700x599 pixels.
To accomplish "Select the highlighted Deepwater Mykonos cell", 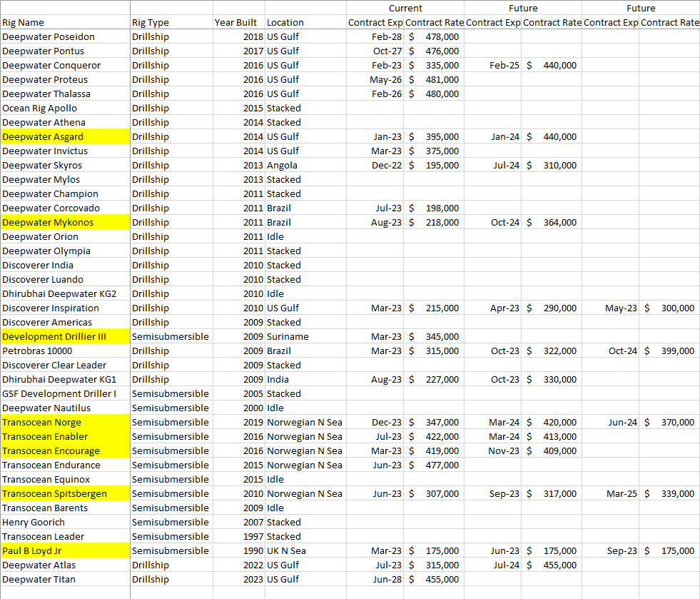I will [65, 223].
